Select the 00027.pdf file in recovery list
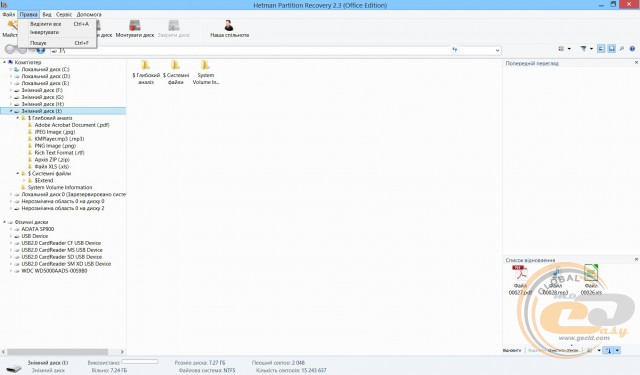Image resolution: width=640 pixels, height=375 pixels. 520,280
